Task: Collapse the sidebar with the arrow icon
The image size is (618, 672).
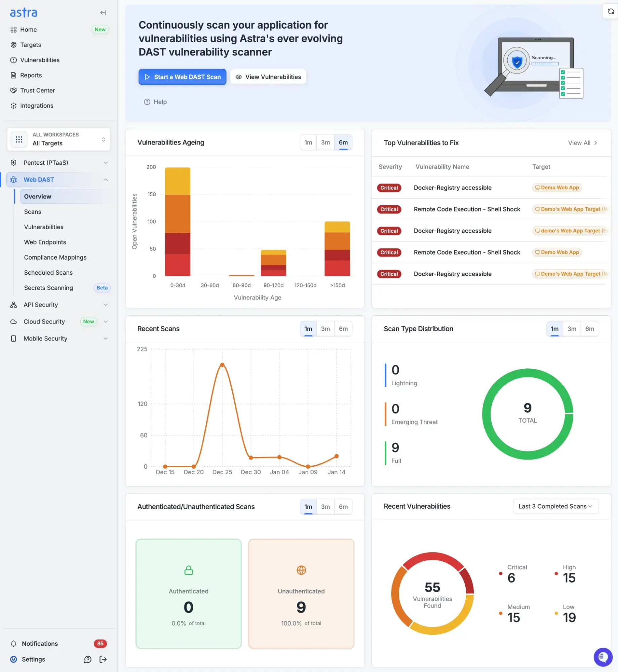Action: click(x=103, y=12)
